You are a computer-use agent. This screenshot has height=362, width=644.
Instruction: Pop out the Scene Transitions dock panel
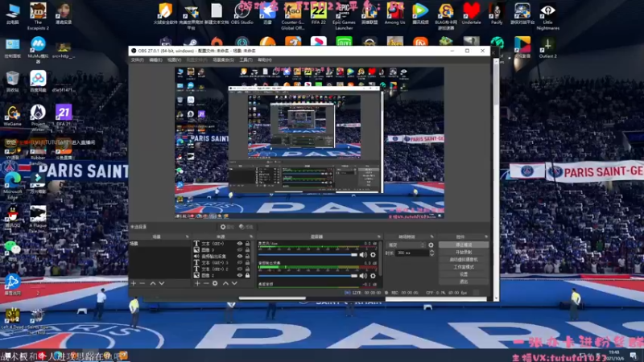point(431,237)
